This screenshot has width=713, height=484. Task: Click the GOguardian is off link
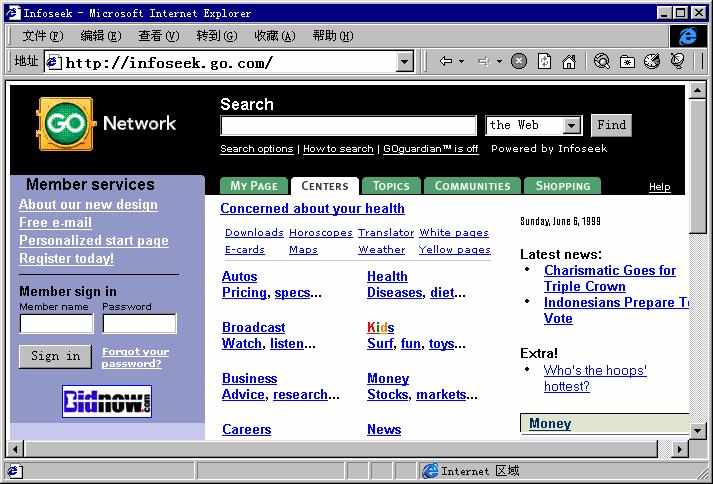pos(431,149)
